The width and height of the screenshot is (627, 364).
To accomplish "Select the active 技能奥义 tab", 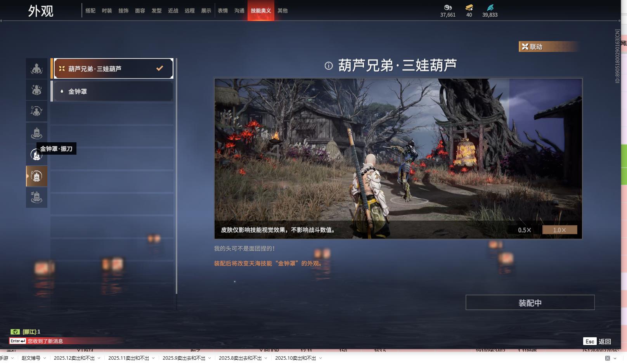I will point(261,11).
